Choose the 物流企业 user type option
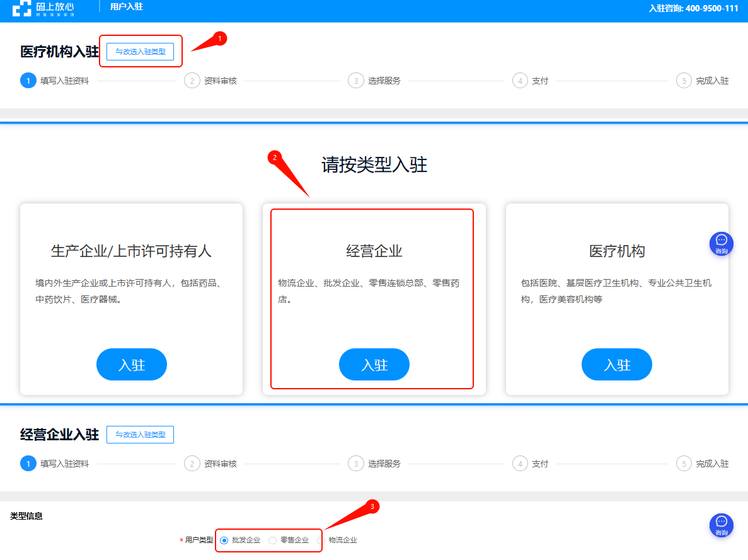Image resolution: width=748 pixels, height=560 pixels. [x=321, y=540]
